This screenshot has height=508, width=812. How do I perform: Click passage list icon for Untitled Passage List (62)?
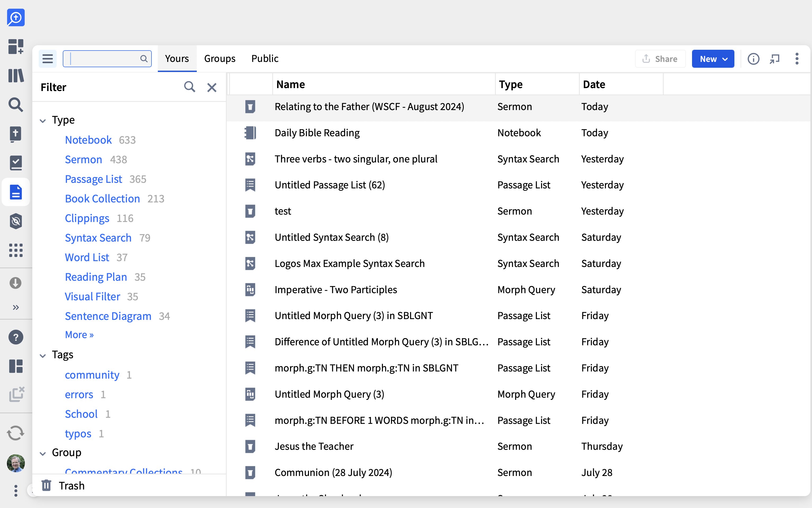click(250, 185)
